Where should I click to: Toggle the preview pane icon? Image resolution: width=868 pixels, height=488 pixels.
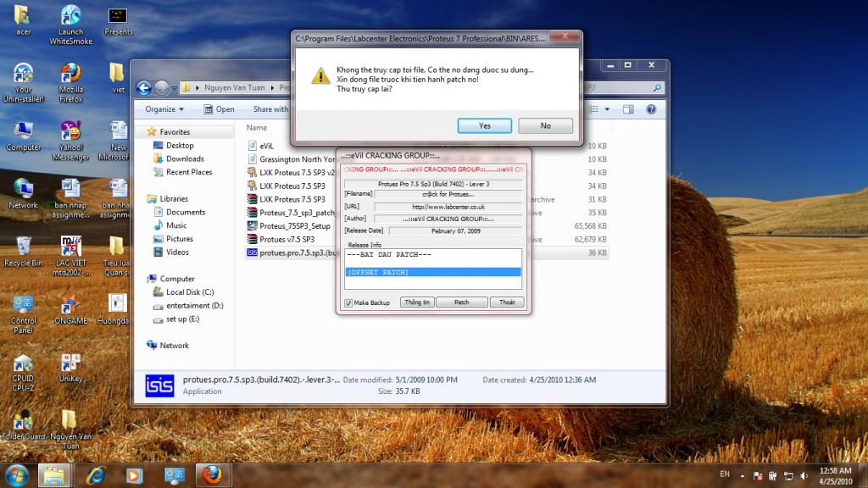628,109
